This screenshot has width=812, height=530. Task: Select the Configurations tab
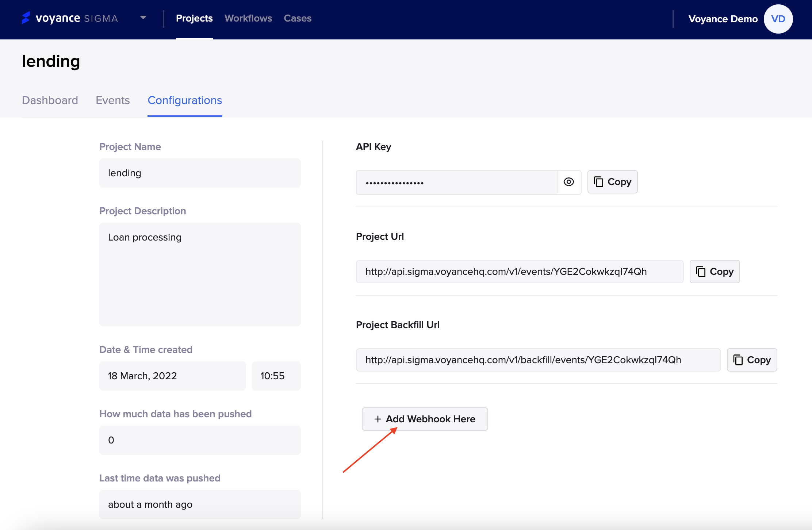point(185,100)
